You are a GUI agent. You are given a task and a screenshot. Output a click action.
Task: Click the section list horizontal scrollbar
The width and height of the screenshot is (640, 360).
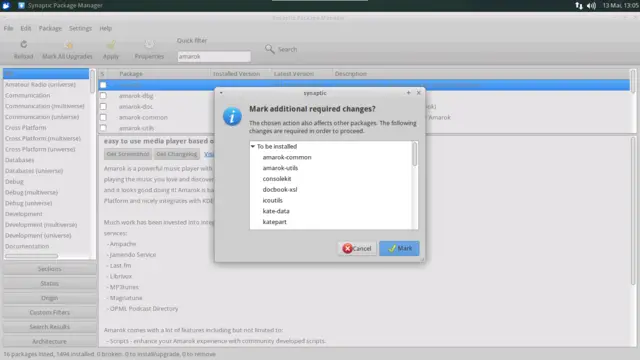pos(31,256)
